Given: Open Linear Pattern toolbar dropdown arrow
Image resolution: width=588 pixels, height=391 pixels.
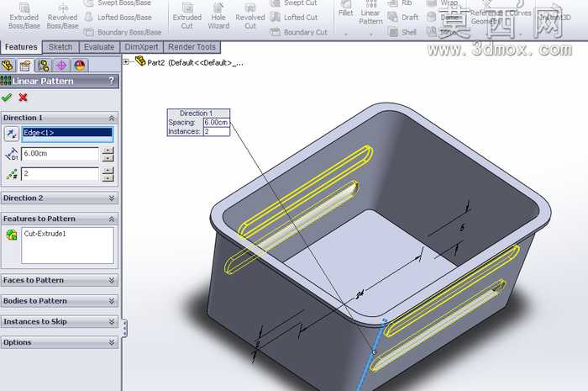Looking at the screenshot, I should pos(371,34).
